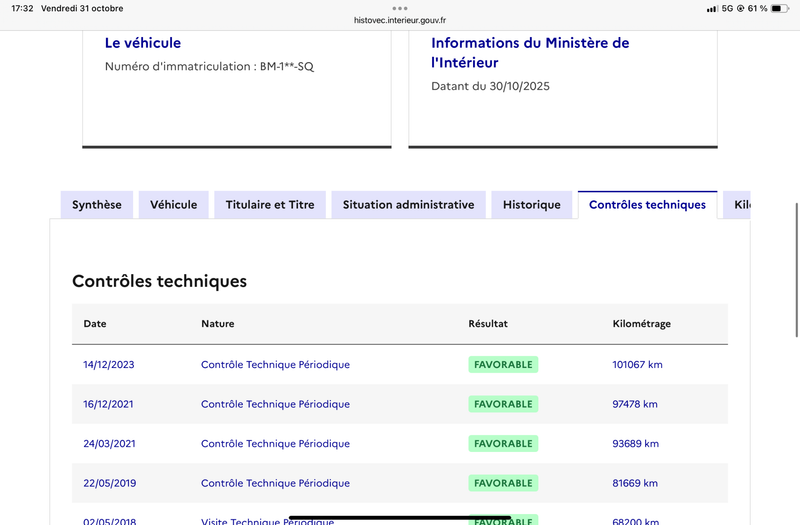Tap the battery icon in status bar
Screen dimensions: 800x525
point(782,8)
